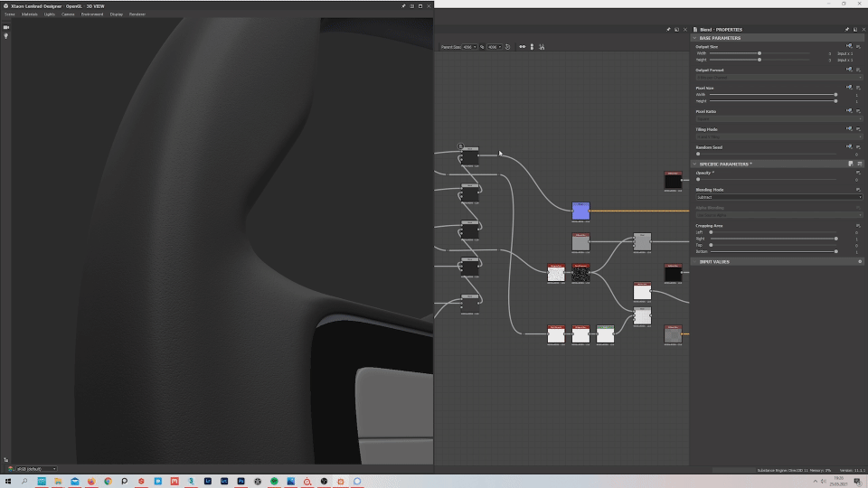Click Specific Parameters preset document icon
Viewport: 868px width, 488px height.
click(x=851, y=164)
